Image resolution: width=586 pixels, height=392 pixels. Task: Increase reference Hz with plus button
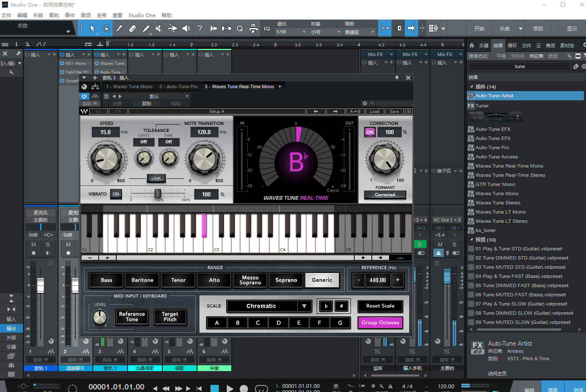(397, 280)
